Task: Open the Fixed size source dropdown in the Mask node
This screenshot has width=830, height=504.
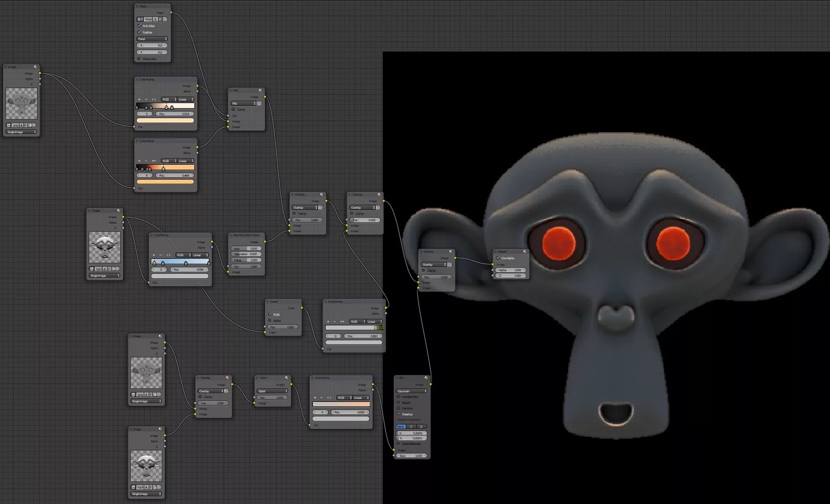Action: pyautogui.click(x=152, y=39)
